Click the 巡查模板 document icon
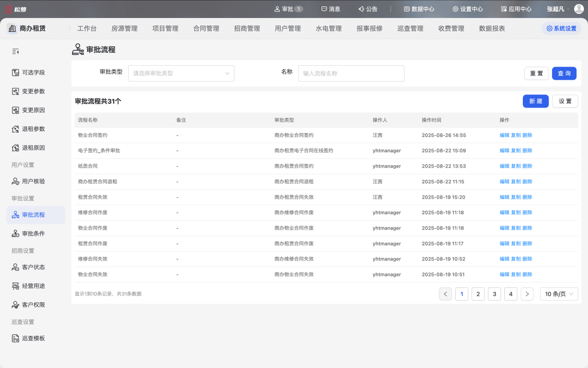 (x=15, y=338)
